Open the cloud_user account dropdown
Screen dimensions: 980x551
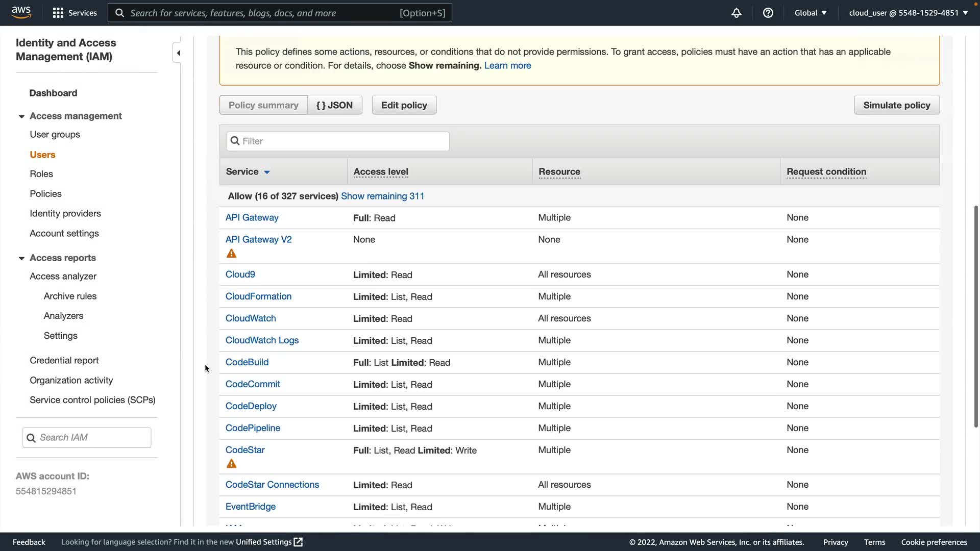tap(908, 13)
